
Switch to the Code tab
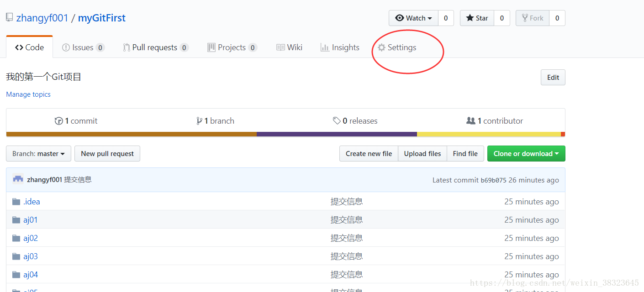30,47
